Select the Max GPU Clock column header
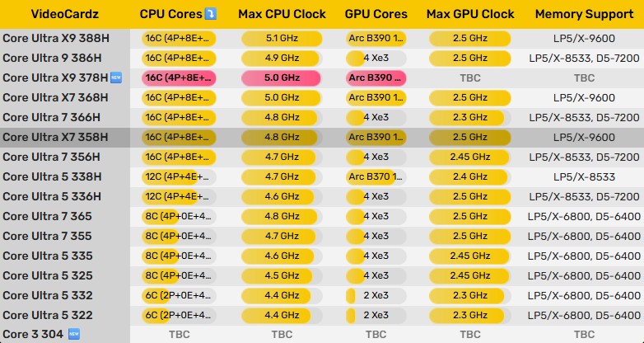644x343 pixels. point(470,14)
